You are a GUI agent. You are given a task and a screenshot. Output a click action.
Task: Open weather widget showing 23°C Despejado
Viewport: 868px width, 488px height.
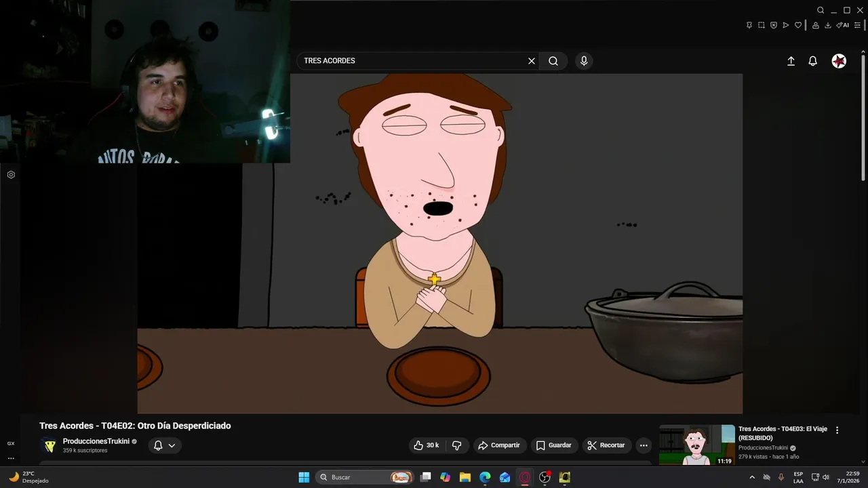(28, 477)
